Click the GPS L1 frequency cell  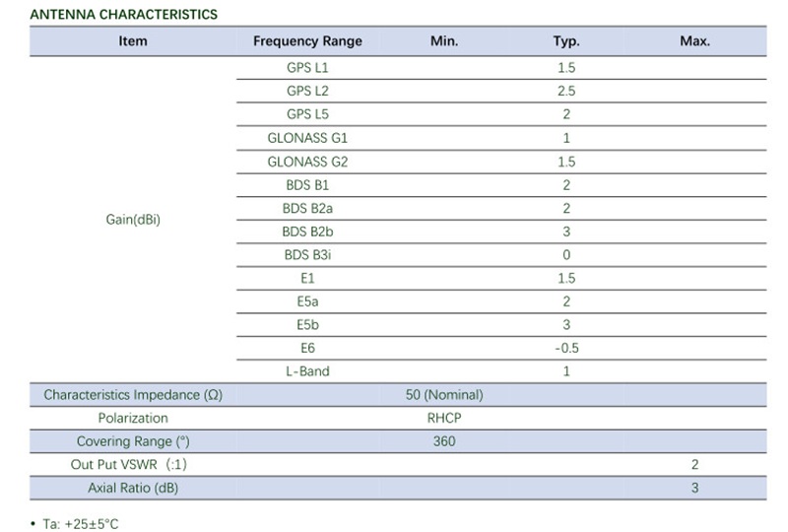coord(307,68)
